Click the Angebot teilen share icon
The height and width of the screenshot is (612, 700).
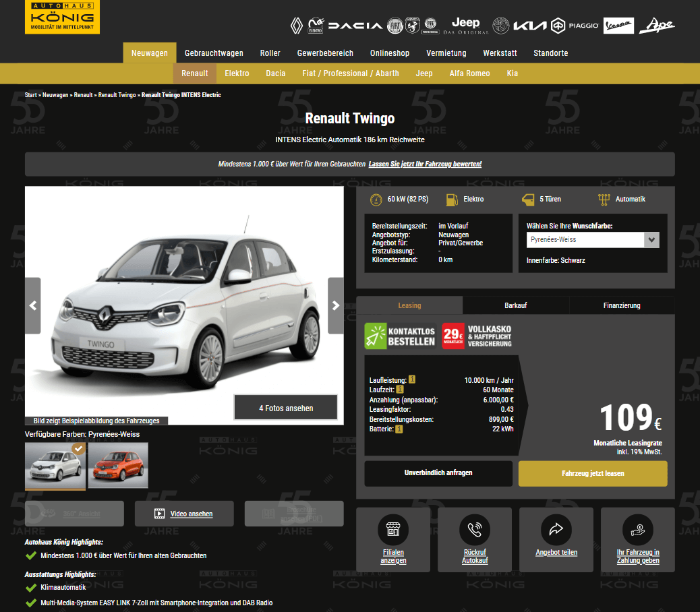tap(556, 530)
